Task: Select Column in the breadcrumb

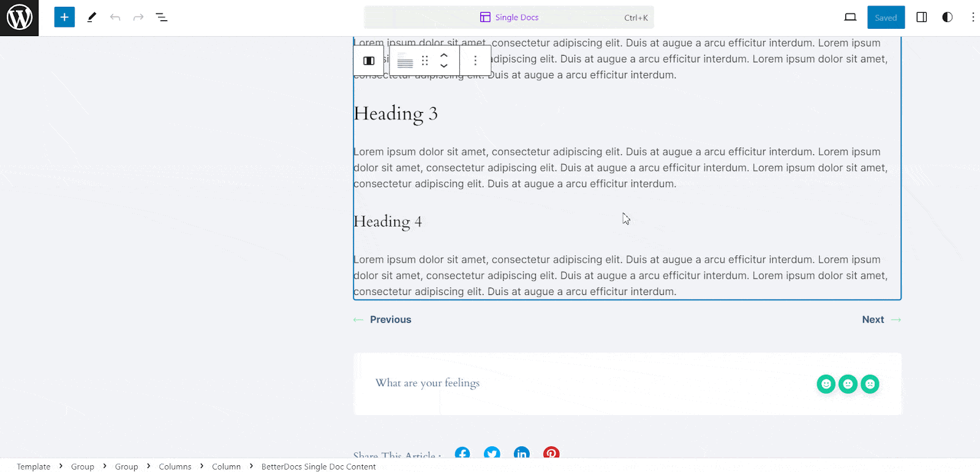Action: [226, 466]
